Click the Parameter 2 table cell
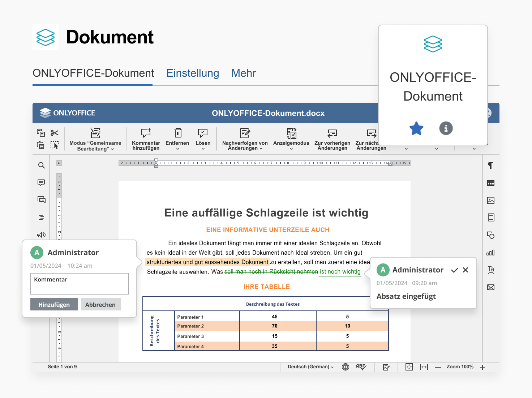This screenshot has width=532, height=398. point(207,326)
